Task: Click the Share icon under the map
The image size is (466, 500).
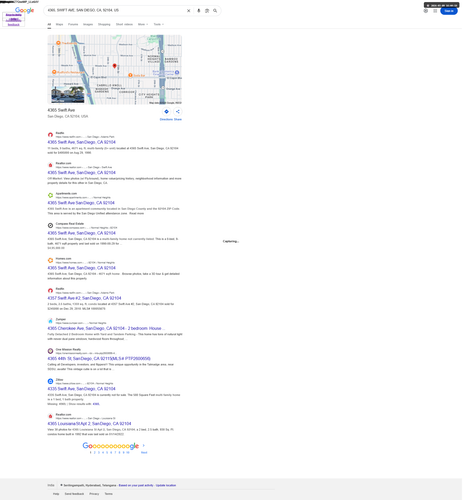Action: 178,112
